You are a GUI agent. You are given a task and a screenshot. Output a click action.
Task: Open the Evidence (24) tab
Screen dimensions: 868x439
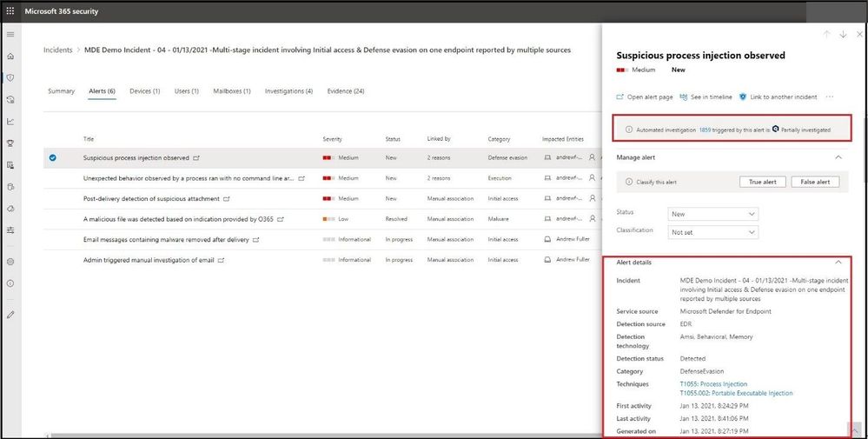[x=346, y=91]
